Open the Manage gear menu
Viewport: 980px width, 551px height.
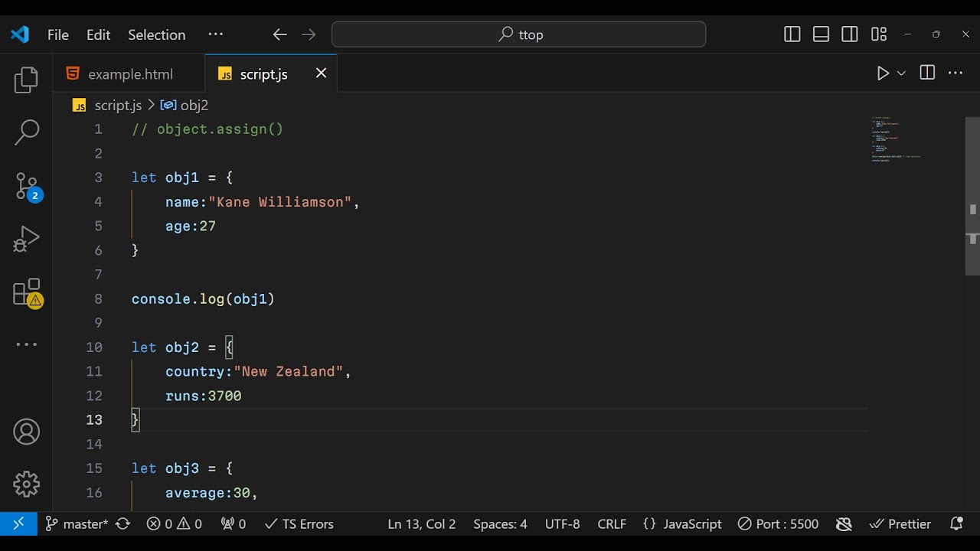(x=26, y=484)
